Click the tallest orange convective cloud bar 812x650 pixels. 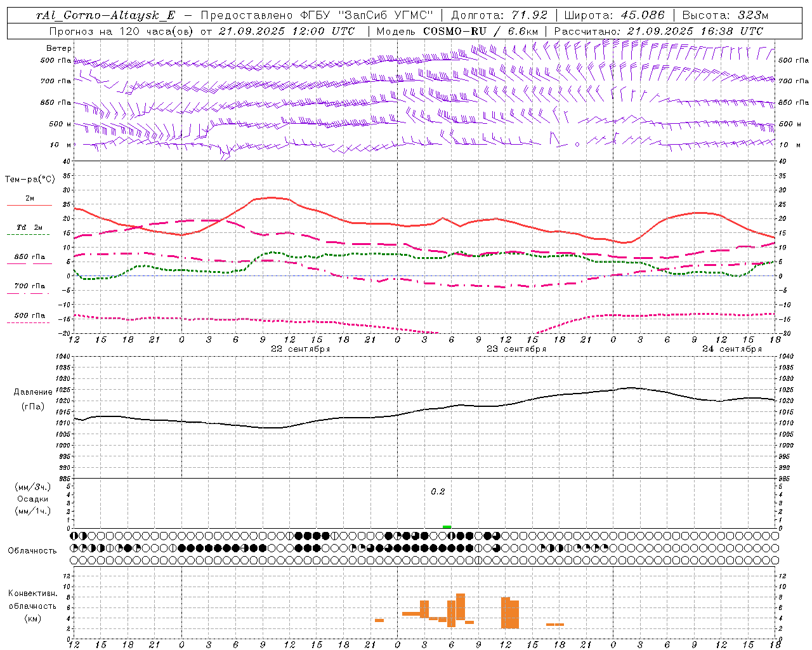click(461, 607)
